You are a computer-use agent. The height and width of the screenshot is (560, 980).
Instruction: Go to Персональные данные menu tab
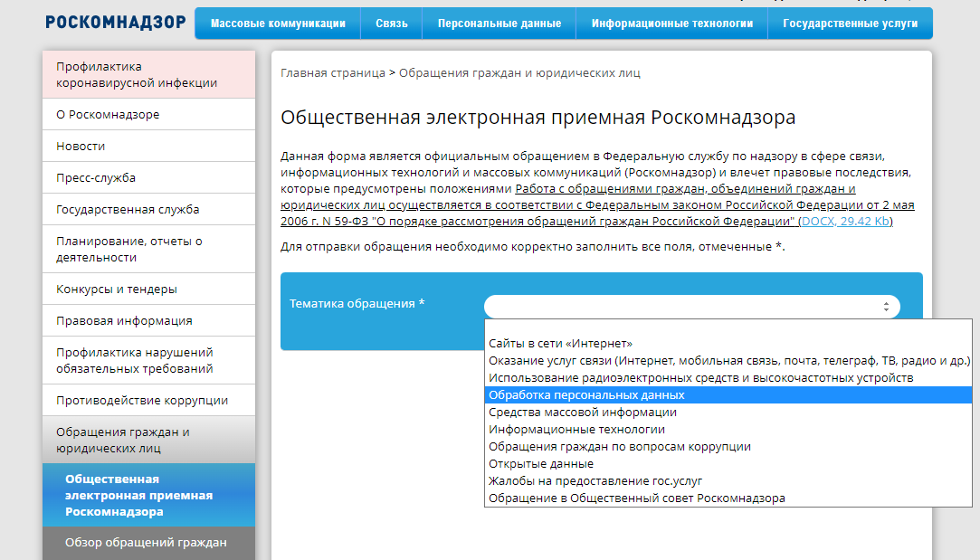499,24
